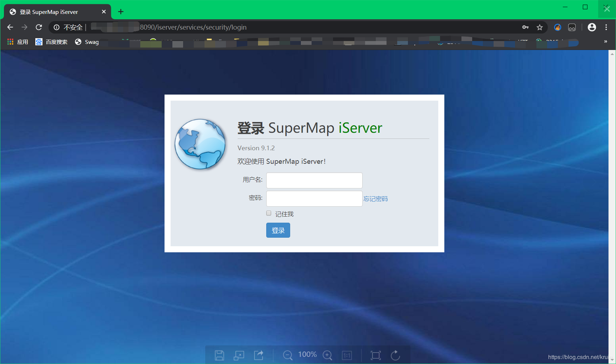
Task: Click the share/export icon in the bottom toolbar
Action: point(258,355)
